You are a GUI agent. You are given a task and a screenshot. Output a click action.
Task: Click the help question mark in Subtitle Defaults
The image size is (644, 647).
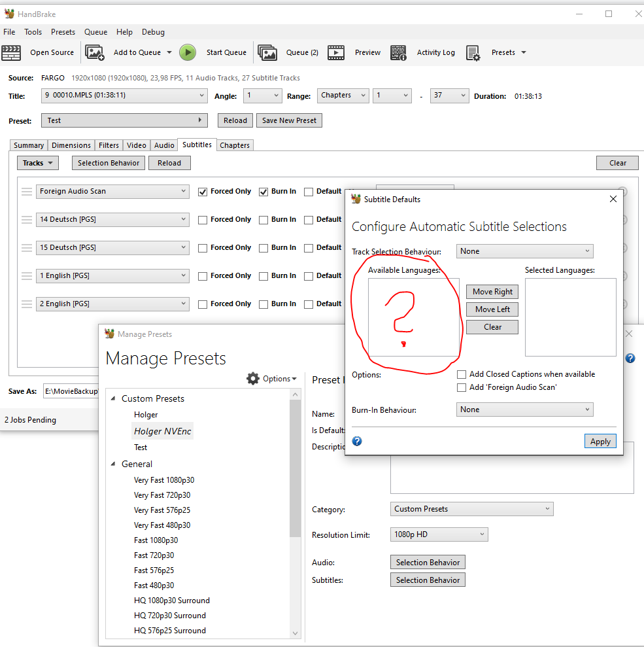pyautogui.click(x=356, y=441)
